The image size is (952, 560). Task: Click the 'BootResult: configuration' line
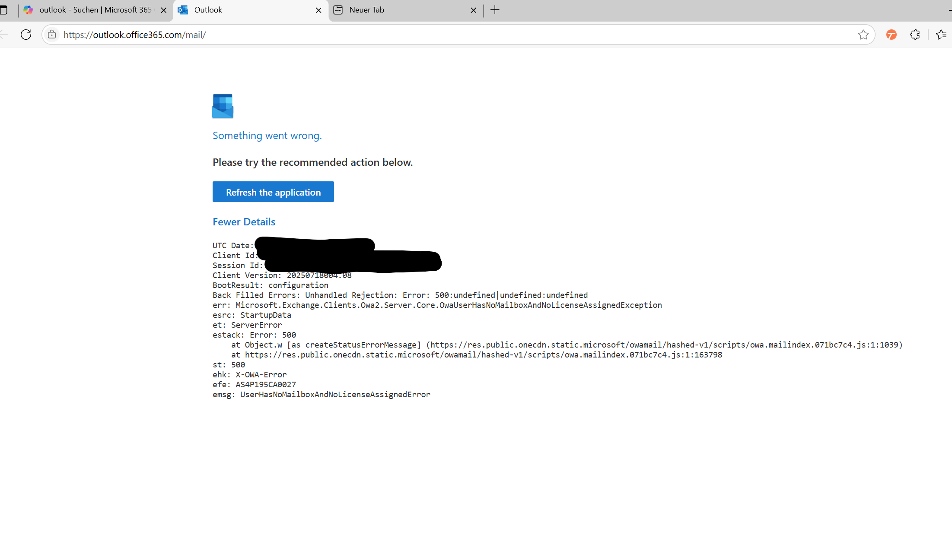[271, 285]
